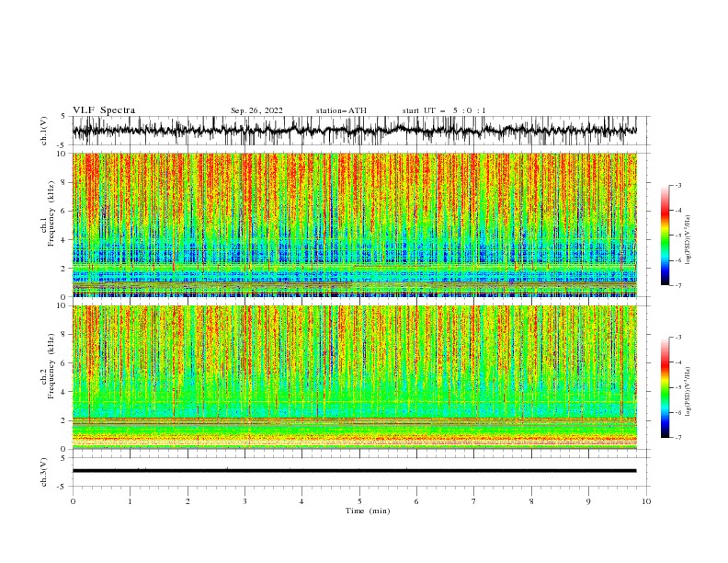Click the "10" tick on ch.1 frequency axis
This screenshot has width=728, height=563.
pos(63,154)
